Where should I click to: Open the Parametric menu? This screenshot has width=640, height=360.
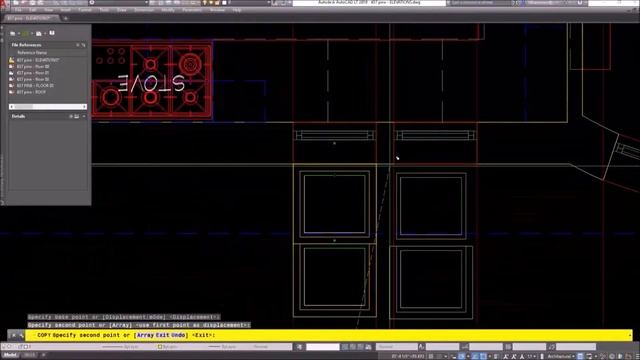click(x=192, y=10)
